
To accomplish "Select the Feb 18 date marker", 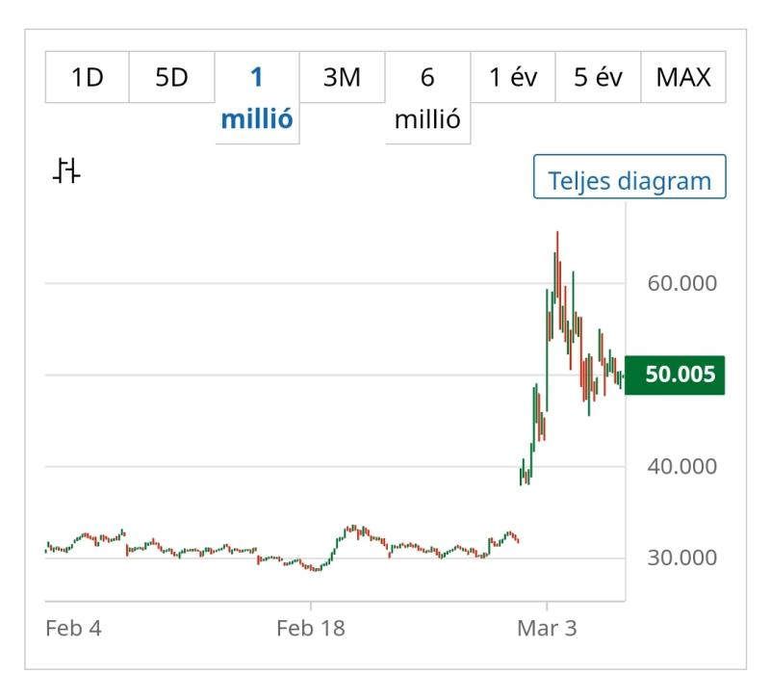I will [310, 628].
